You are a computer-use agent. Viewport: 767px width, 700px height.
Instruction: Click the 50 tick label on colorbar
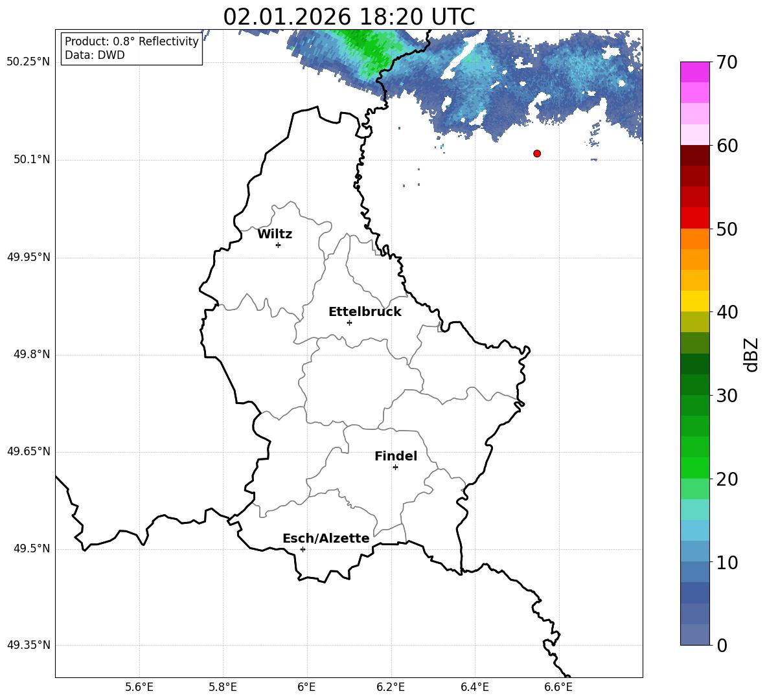(727, 229)
